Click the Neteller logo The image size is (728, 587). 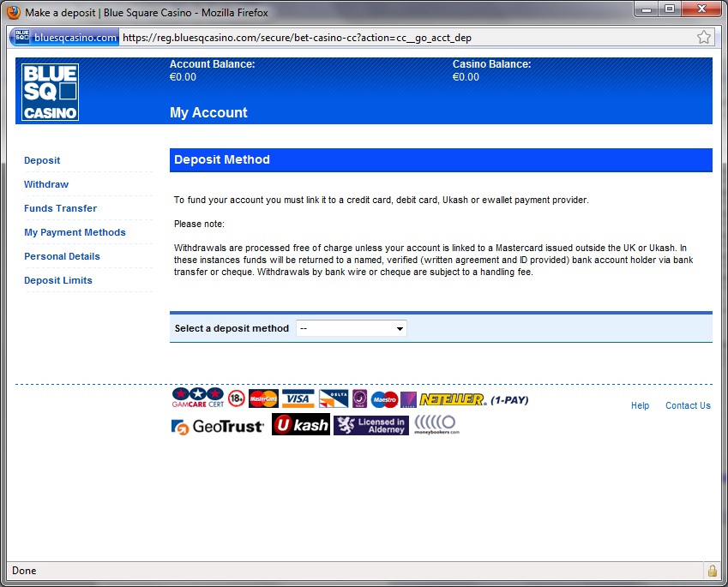[x=453, y=399]
